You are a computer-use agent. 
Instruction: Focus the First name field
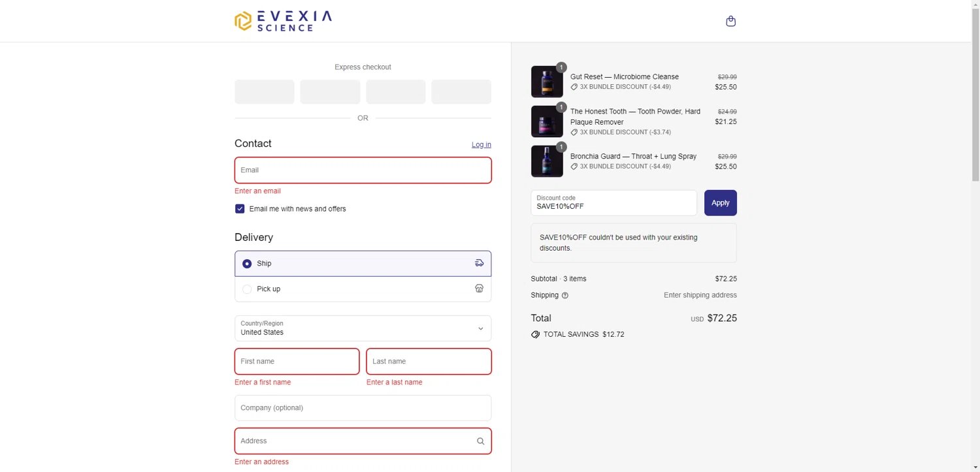[297, 361]
